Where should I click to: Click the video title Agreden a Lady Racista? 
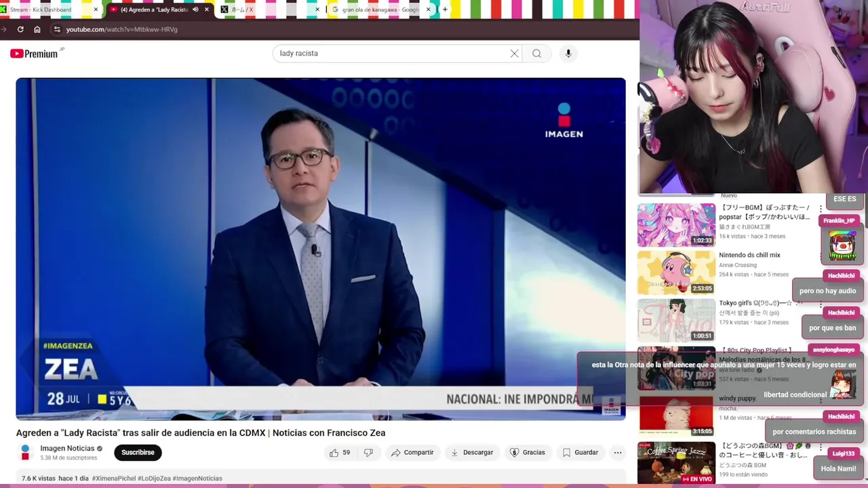pos(201,432)
